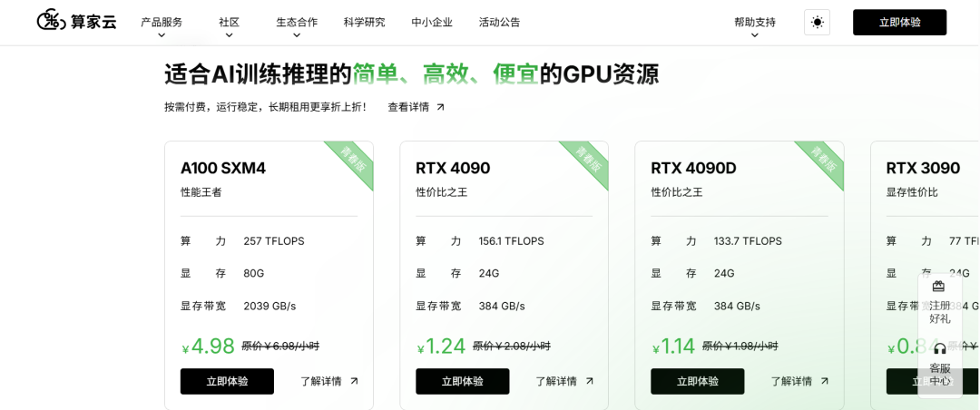Click the 显存性价比 subtitle
Screen dimensions: 980x410
coord(912,192)
